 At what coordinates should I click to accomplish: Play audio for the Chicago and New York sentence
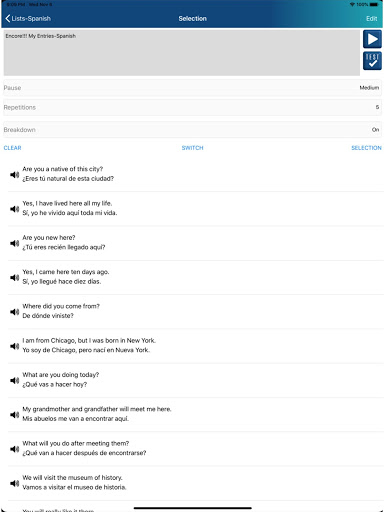14,346
